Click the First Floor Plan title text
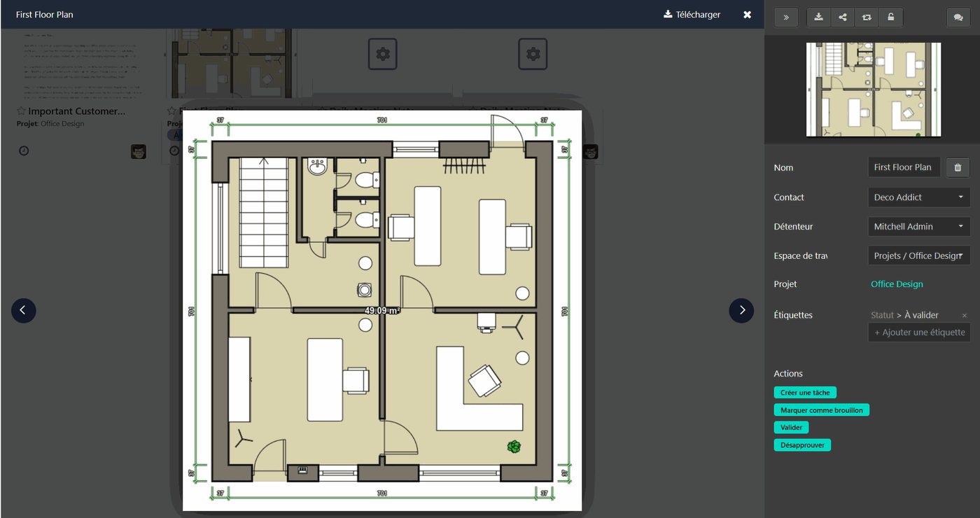Image resolution: width=980 pixels, height=518 pixels. [x=45, y=15]
